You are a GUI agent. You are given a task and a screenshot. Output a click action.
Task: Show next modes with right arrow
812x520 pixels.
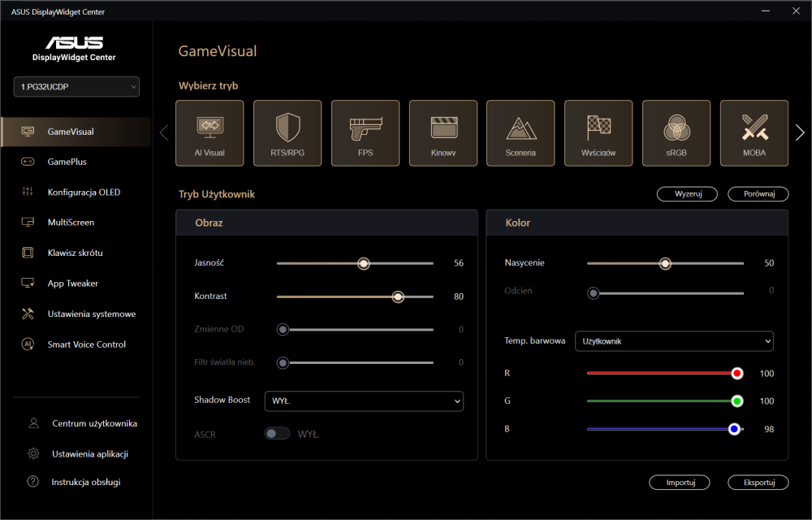(x=800, y=132)
